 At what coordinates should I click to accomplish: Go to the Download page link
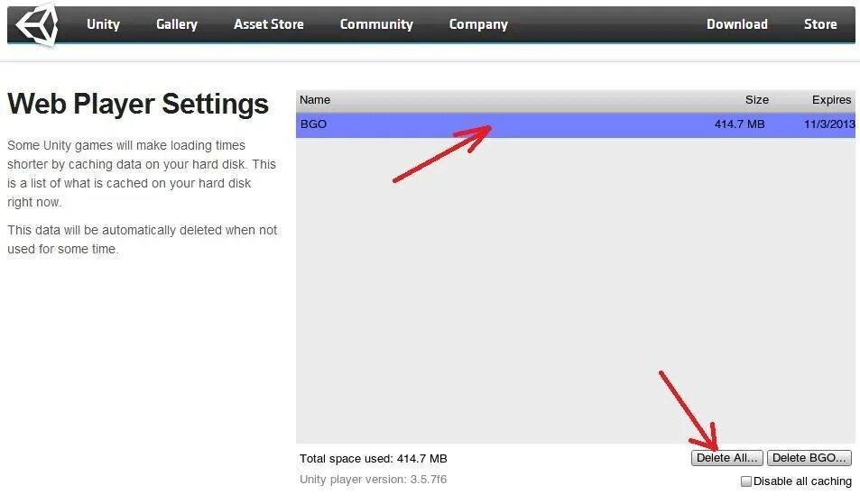(737, 24)
